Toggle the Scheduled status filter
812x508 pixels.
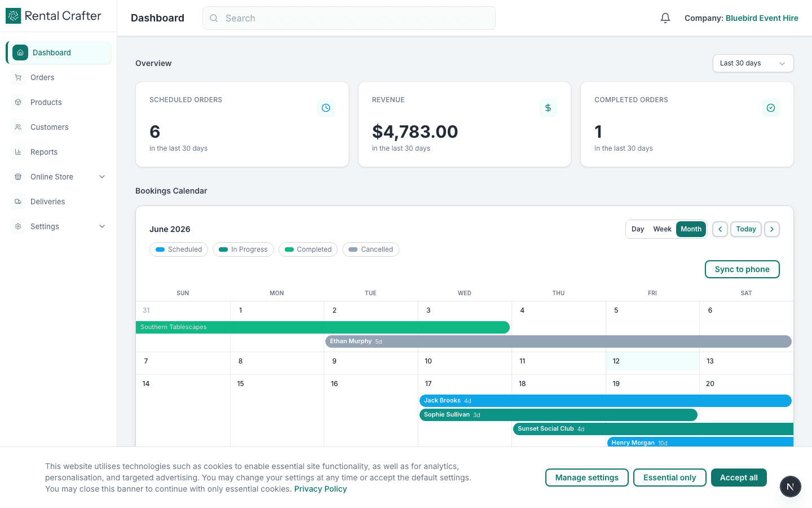(x=179, y=249)
